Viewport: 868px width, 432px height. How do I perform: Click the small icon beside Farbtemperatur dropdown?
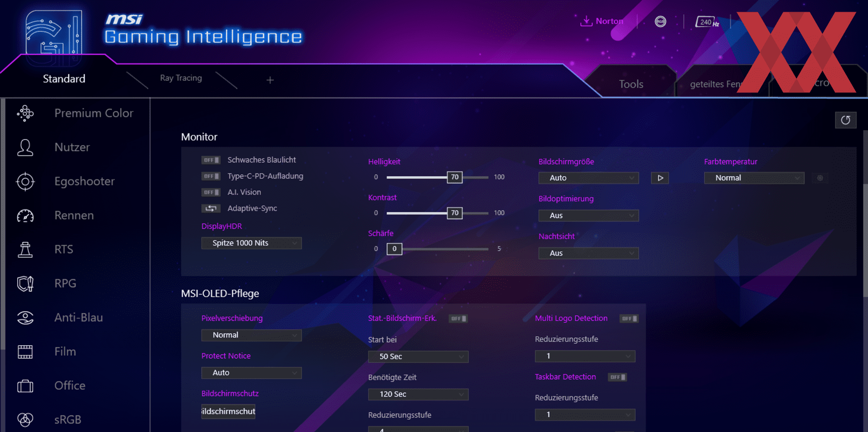point(820,178)
